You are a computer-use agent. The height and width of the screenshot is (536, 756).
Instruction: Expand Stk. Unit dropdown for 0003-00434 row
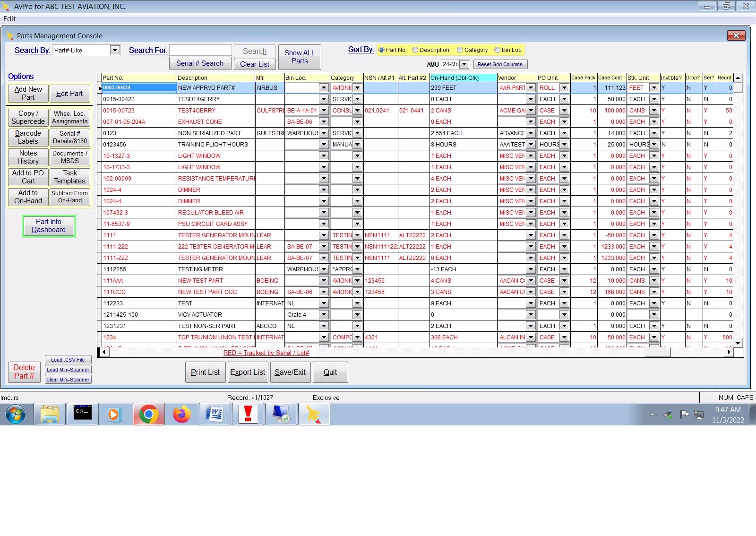click(654, 88)
